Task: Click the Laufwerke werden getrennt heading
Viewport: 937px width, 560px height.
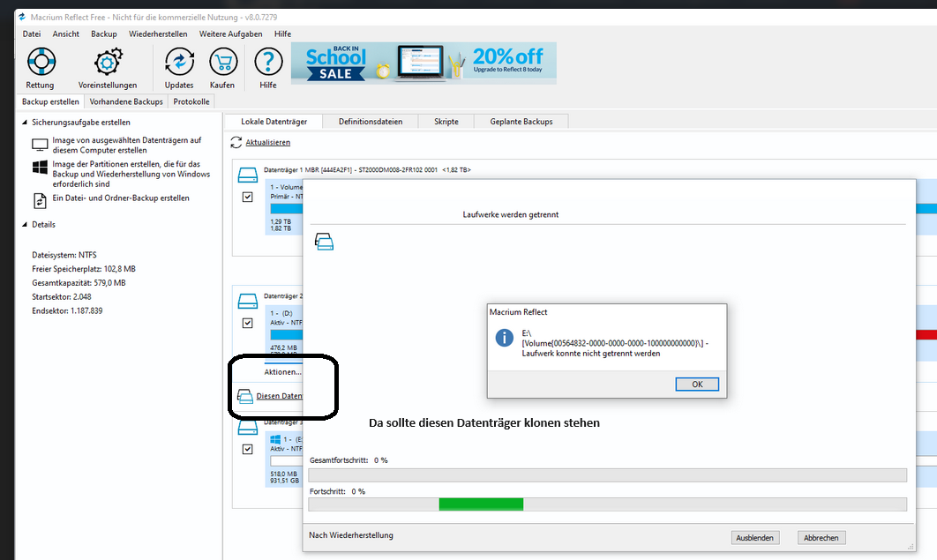Action: click(x=510, y=214)
